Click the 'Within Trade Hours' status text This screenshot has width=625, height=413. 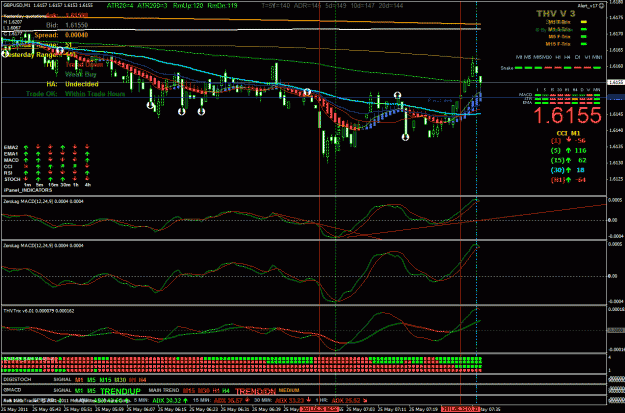95,94
